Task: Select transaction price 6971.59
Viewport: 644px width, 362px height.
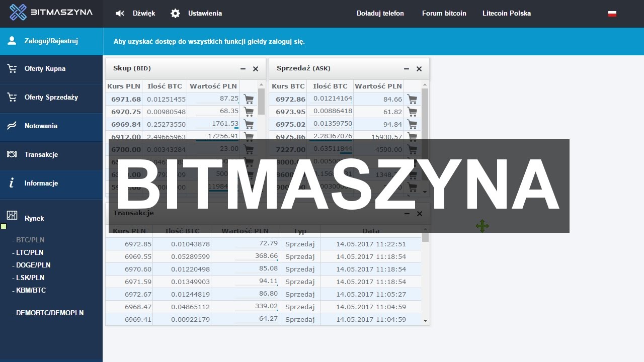Action: pyautogui.click(x=138, y=282)
